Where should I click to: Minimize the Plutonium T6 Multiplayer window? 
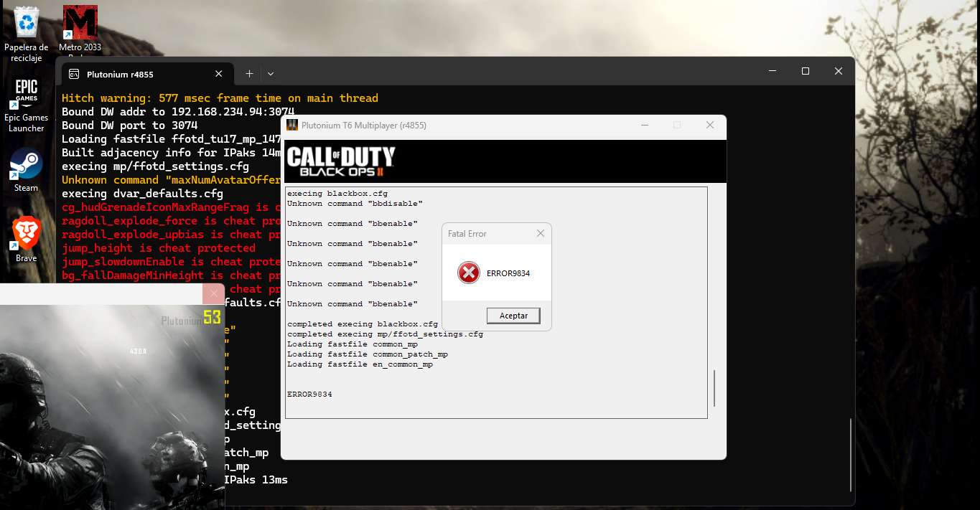(643, 125)
